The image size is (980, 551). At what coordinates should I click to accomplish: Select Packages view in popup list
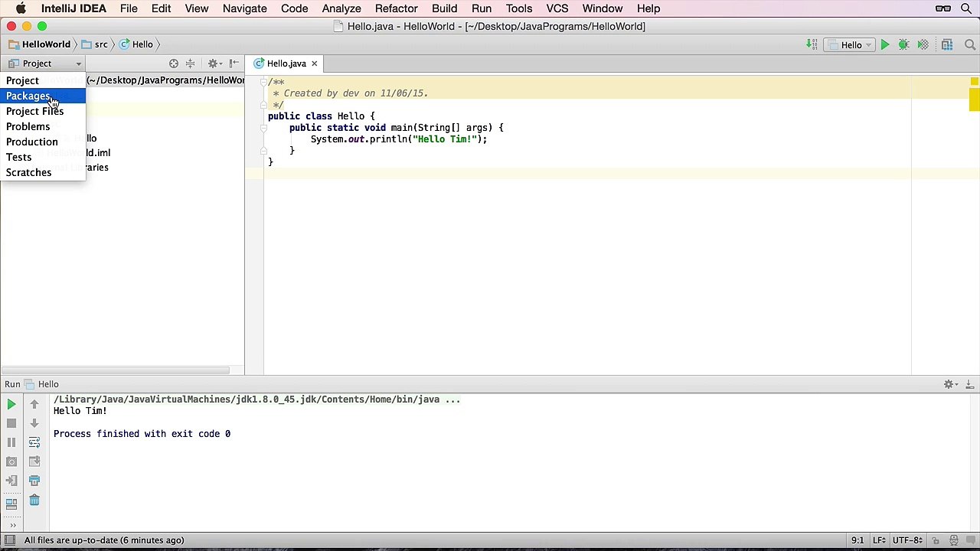click(x=43, y=96)
